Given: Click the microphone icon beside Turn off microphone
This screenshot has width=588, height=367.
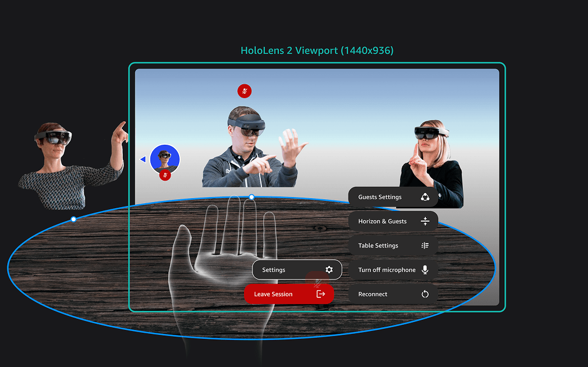Looking at the screenshot, I should pyautogui.click(x=425, y=270).
